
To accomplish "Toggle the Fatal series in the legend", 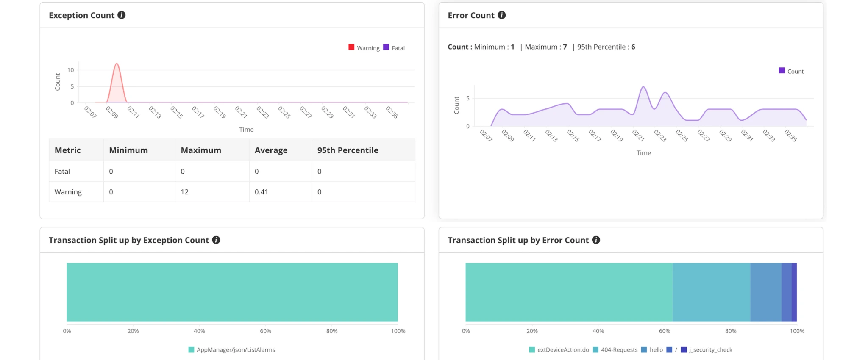I will [394, 48].
